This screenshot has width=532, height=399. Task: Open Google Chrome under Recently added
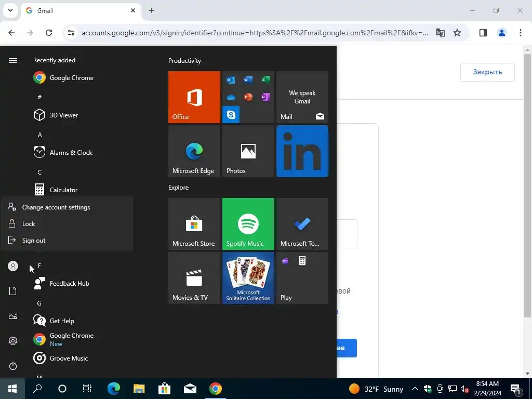[63, 78]
